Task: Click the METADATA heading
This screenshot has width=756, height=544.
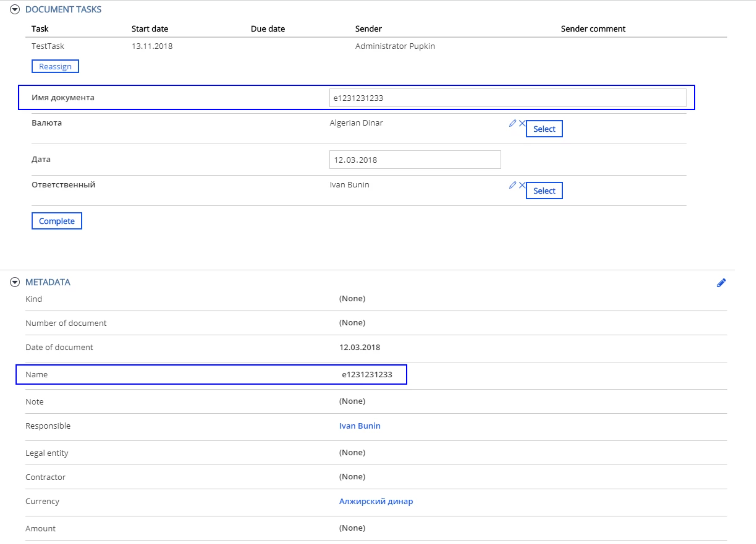Action: click(x=48, y=282)
